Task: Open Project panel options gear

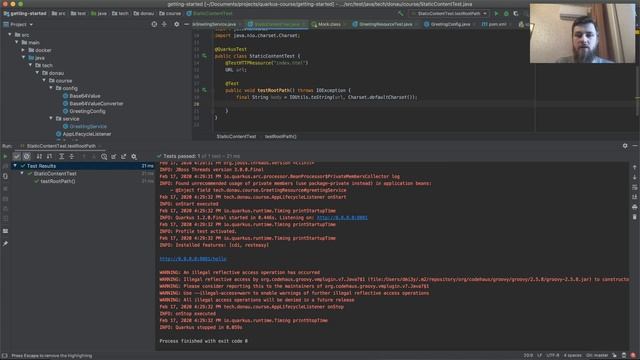Action: [176, 24]
